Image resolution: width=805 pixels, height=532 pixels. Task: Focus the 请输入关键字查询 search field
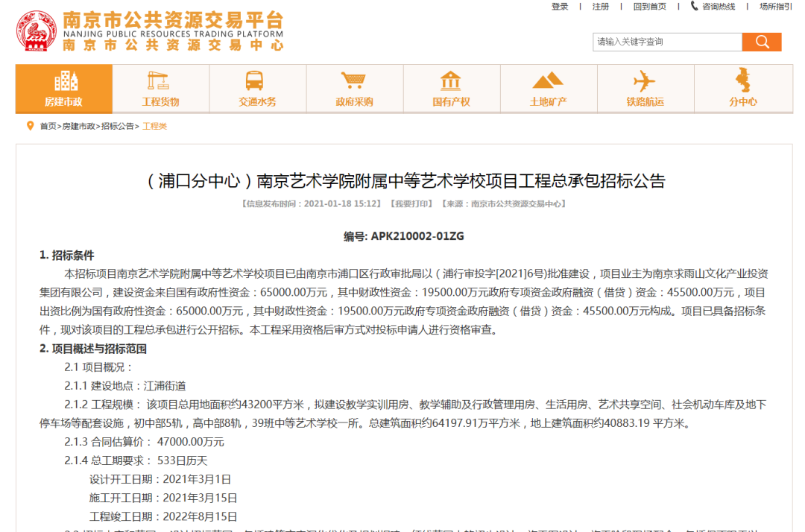pyautogui.click(x=667, y=42)
